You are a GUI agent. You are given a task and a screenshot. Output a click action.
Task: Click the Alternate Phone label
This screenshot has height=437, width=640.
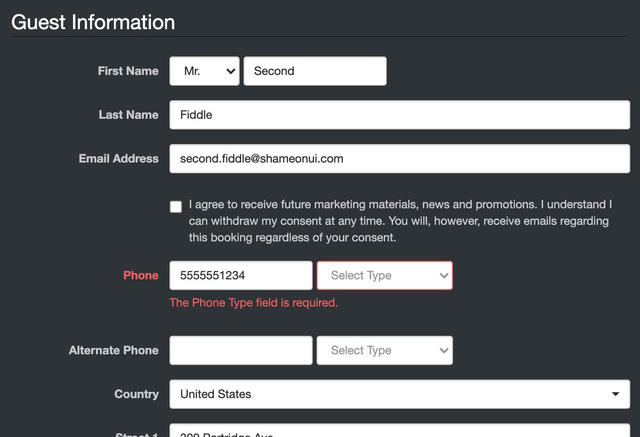pos(113,351)
